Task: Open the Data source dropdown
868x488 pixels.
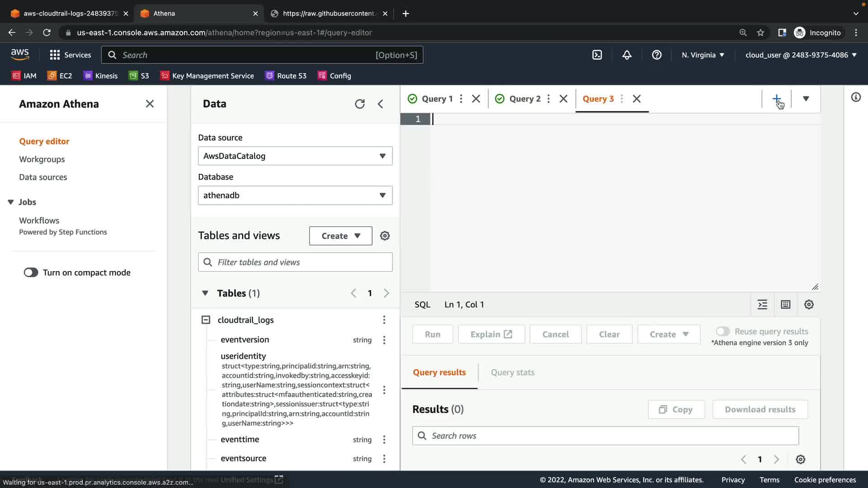Action: (x=295, y=156)
